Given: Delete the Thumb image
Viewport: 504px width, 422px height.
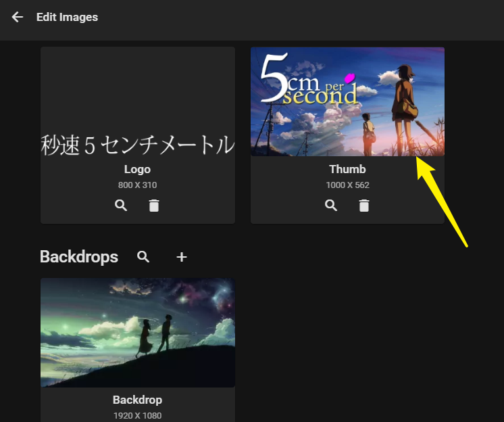Looking at the screenshot, I should [x=364, y=206].
